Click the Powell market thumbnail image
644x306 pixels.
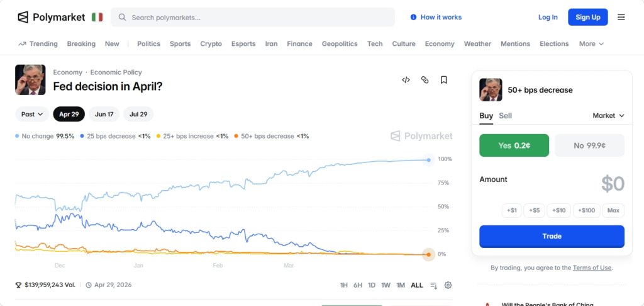coord(30,80)
